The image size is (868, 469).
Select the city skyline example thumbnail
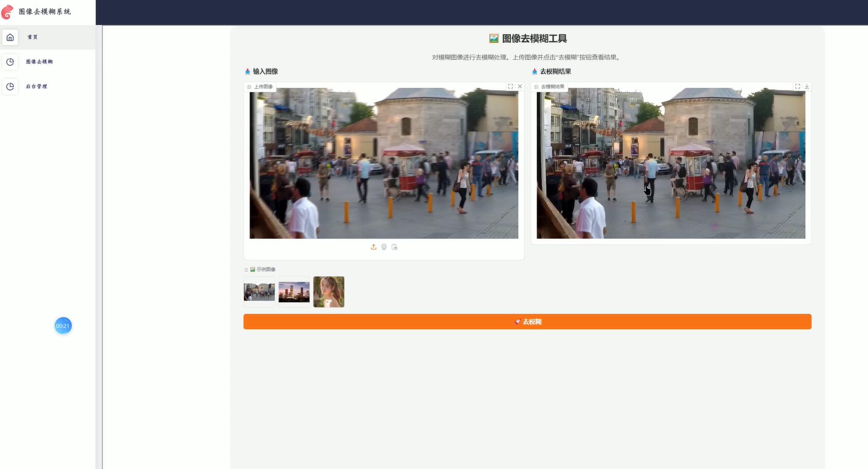[294, 292]
